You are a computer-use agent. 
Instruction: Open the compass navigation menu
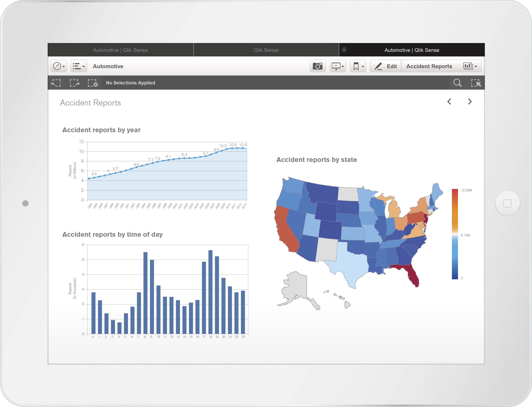[59, 66]
